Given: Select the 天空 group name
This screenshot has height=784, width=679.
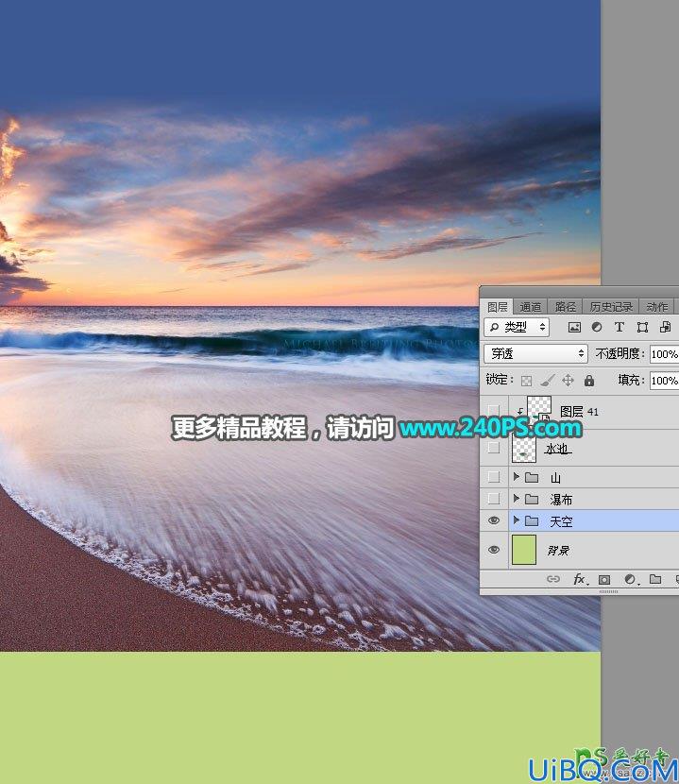Looking at the screenshot, I should [x=561, y=521].
